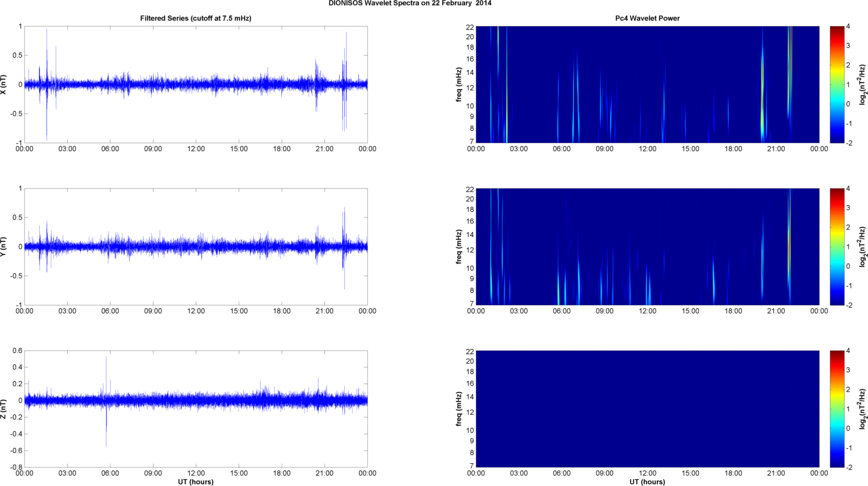
Task: Click the middle wavelet colorbar
Action: click(837, 246)
